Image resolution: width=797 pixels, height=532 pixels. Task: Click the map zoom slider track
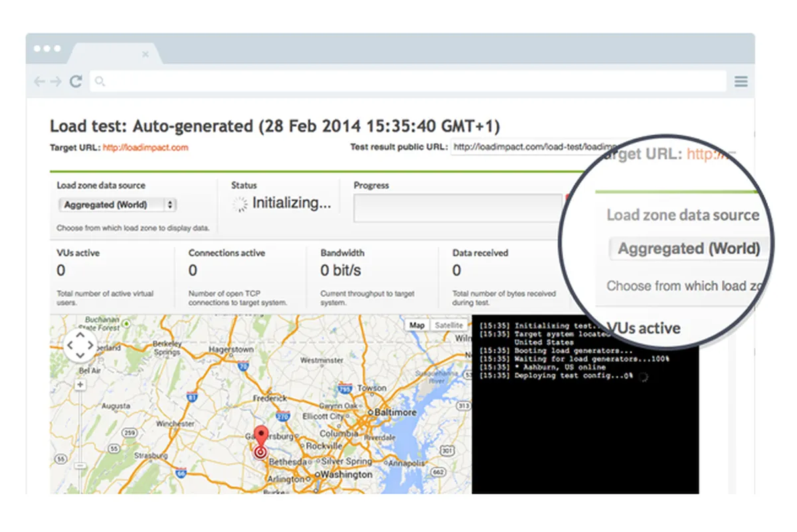pos(80,438)
